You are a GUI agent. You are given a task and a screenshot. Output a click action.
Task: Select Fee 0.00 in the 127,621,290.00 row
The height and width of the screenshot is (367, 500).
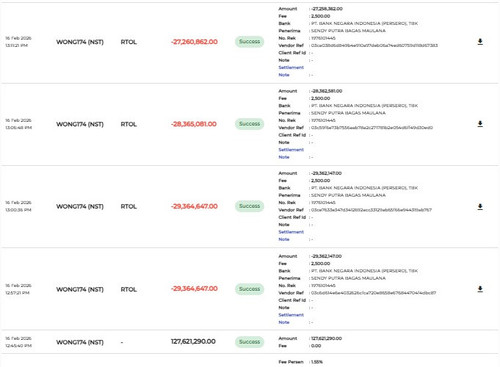[x=316, y=346]
